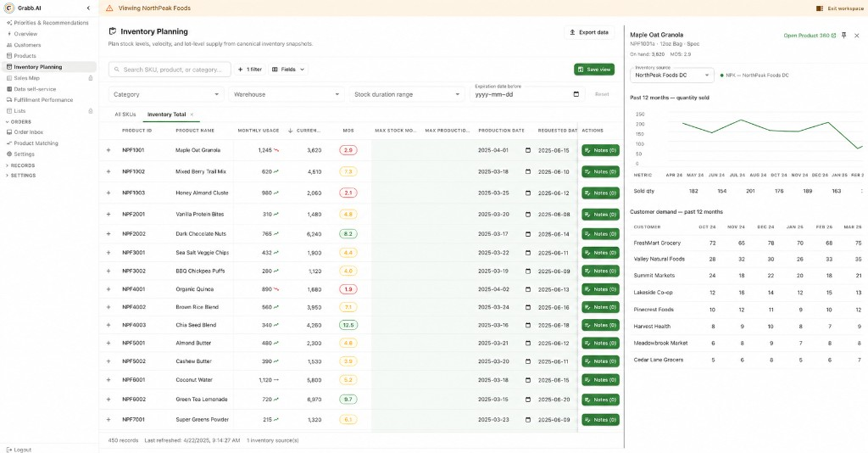Screen dimensions: 868x453
Task: Click the expiration date calendar icon
Action: [x=576, y=94]
